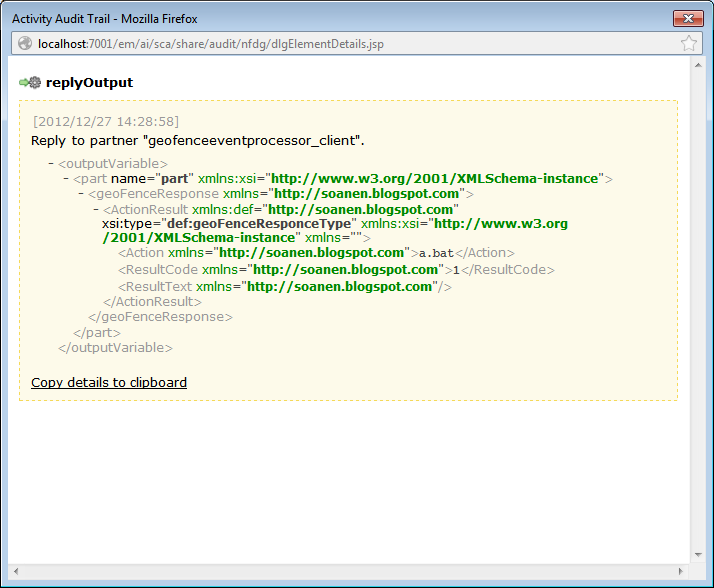The height and width of the screenshot is (588, 714).
Task: Collapse the part XML node
Action: pyautogui.click(x=66, y=178)
